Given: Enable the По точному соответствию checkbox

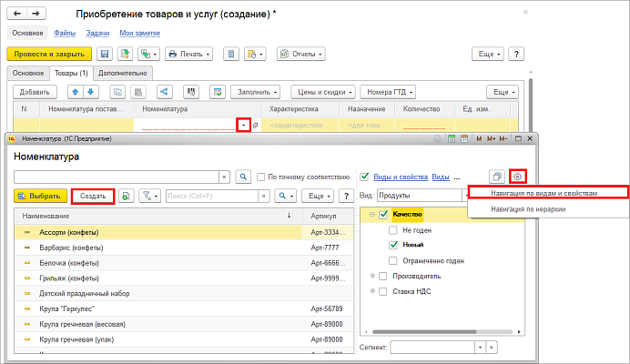Looking at the screenshot, I should click(261, 177).
